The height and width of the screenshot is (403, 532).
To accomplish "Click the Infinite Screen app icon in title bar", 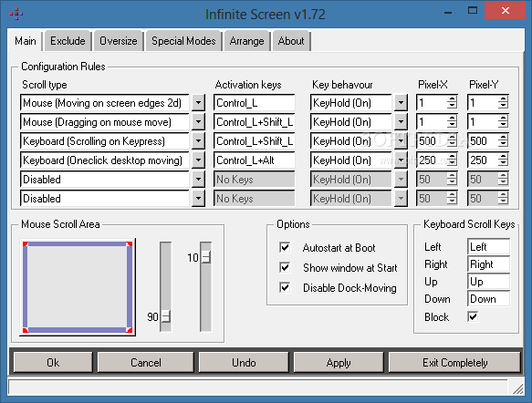I will pos(16,14).
